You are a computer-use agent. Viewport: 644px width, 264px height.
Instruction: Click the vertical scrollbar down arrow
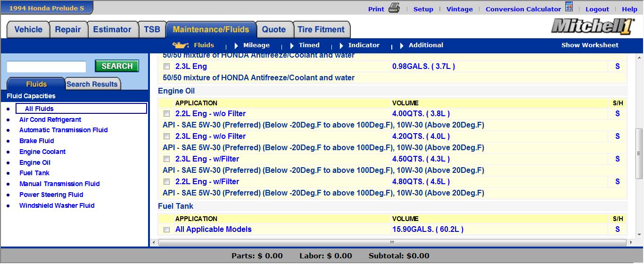pos(639,236)
